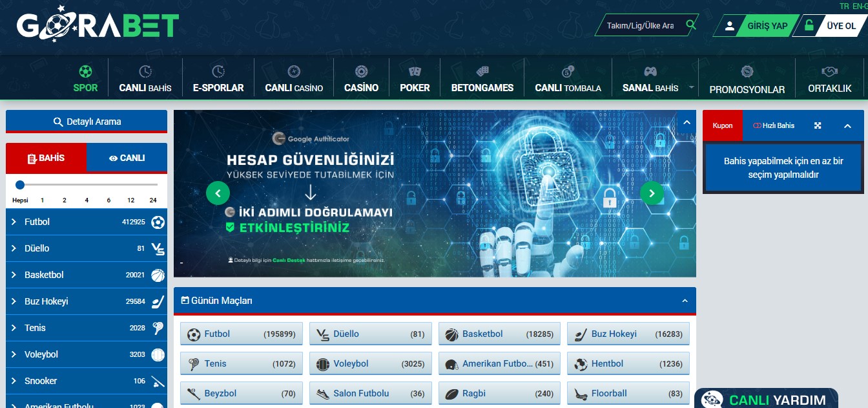Click the hockey stick icon in the Buz Hokeyi sidebar row
This screenshot has height=408, width=868.
click(158, 302)
